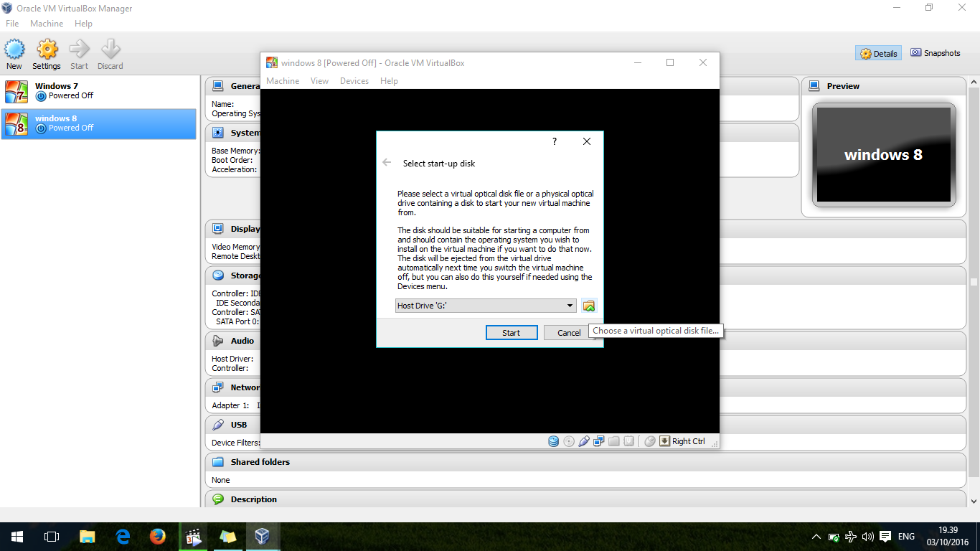Click the USB plug icon in VM status bar
This screenshot has height=551, width=980.
pos(584,441)
